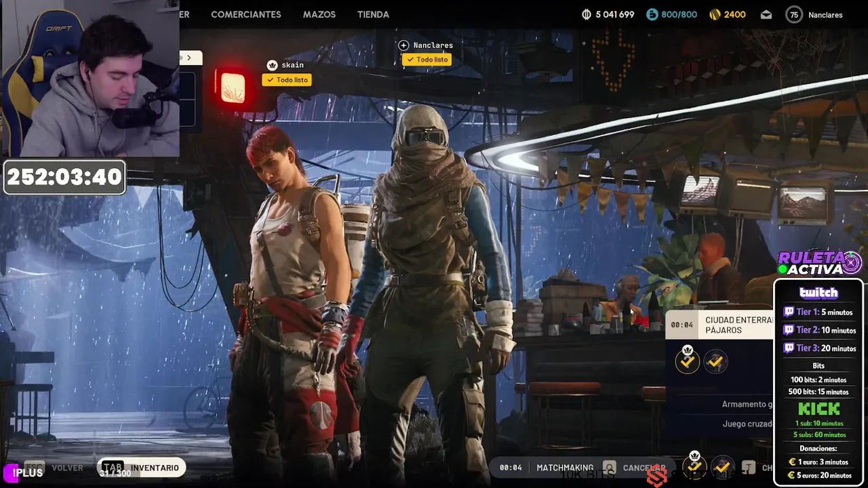This screenshot has height=488, width=868.
Task: Toggle skain's Todo listo ready badge
Action: (287, 80)
